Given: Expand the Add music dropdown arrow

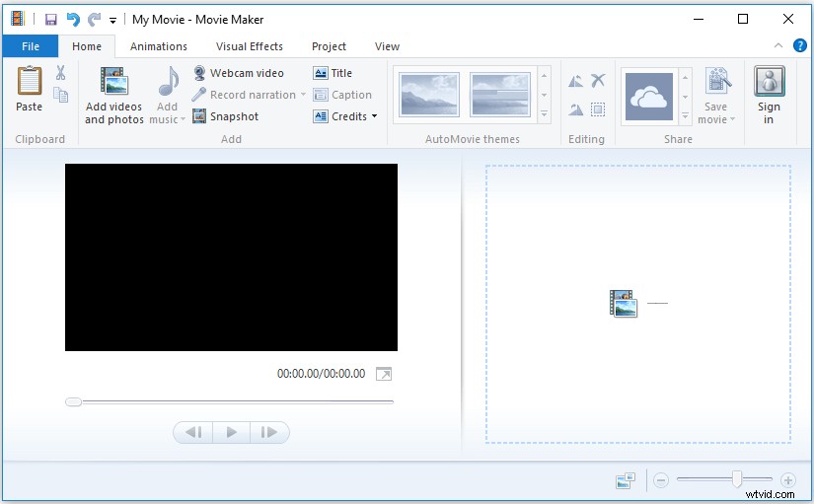Looking at the screenshot, I should point(183,120).
